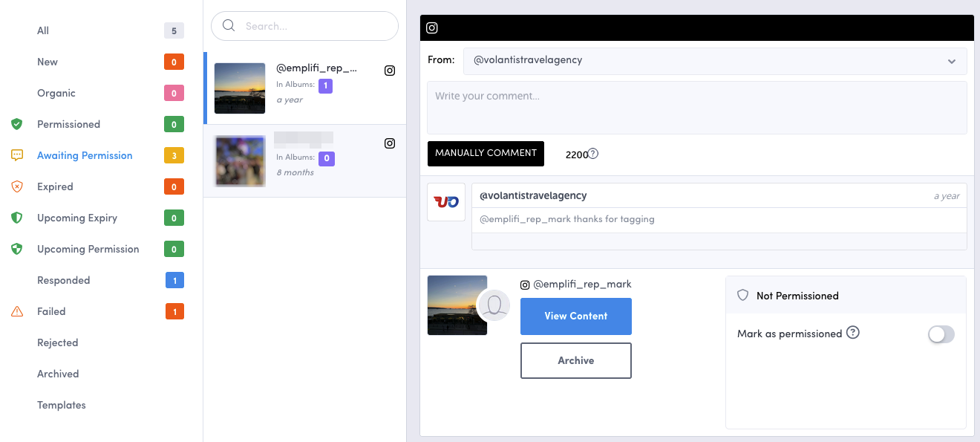The width and height of the screenshot is (980, 442).
Task: Click the help icon next to 2200
Action: click(593, 154)
